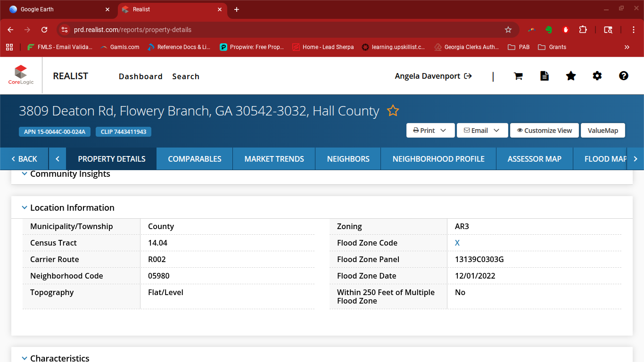This screenshot has width=644, height=362.
Task: Open the Home - Lead Sherpa bookmark
Action: [323, 47]
